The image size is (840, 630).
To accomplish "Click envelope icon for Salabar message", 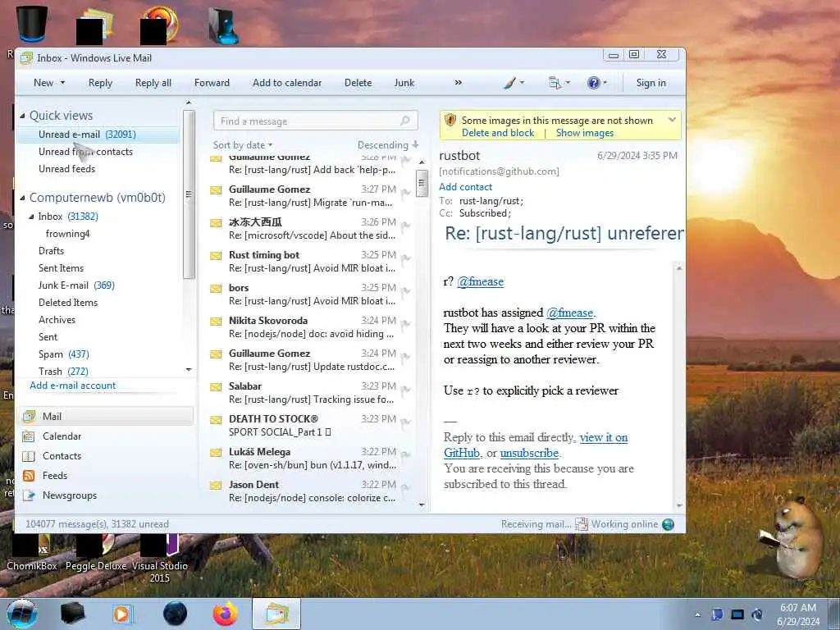I will tap(216, 387).
